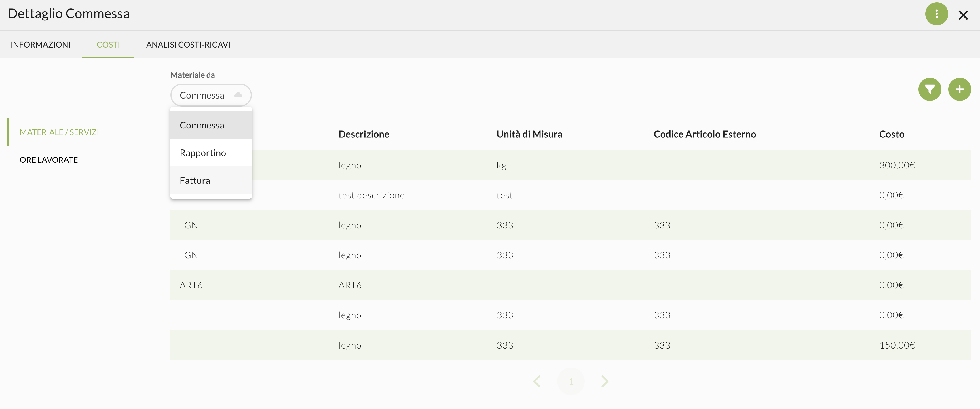This screenshot has width=980, height=409.
Task: Open the Analisi Costi-Ricavi tab
Action: pyautogui.click(x=188, y=45)
